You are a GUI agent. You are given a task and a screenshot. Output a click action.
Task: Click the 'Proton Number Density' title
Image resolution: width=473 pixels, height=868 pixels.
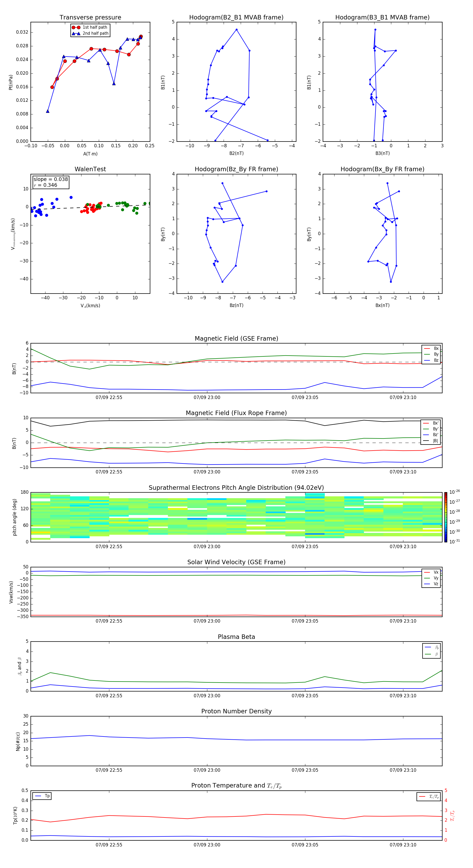tap(236, 711)
